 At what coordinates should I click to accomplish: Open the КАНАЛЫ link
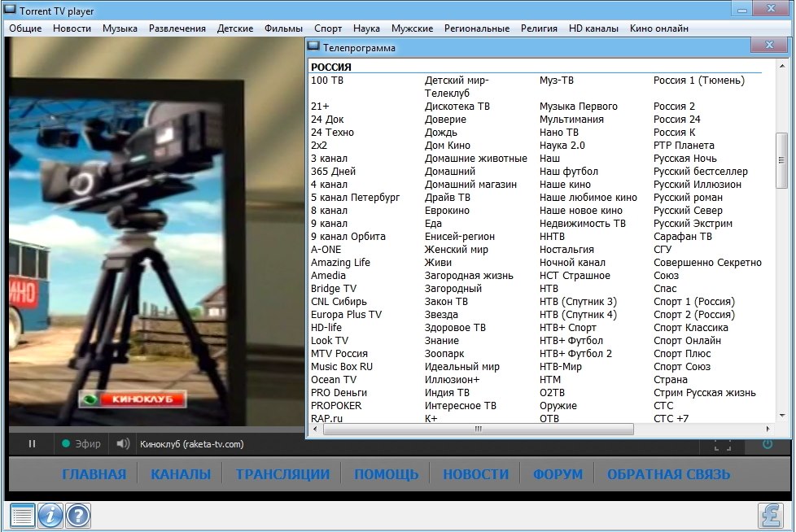point(181,474)
